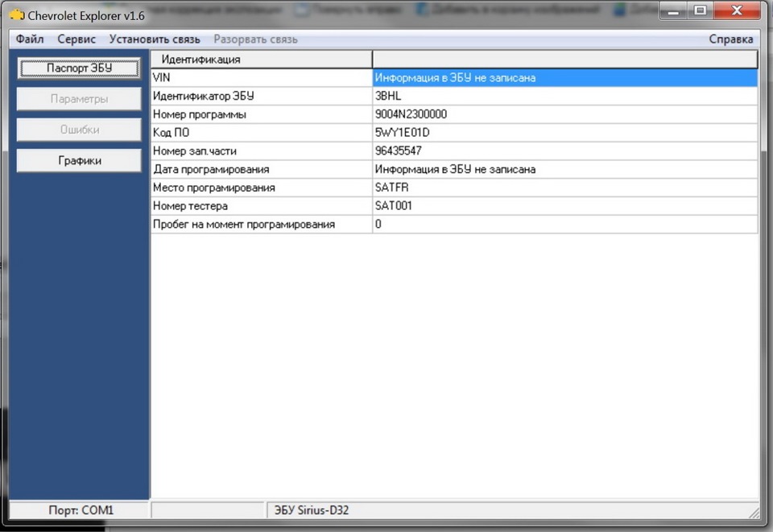773x532 pixels.
Task: Click the Параметры button
Action: tap(79, 99)
